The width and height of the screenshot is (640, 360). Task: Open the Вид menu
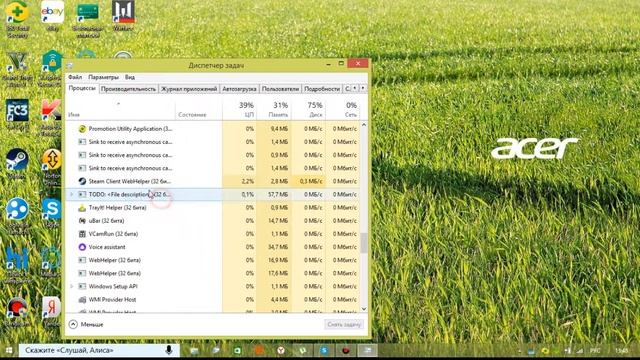click(x=130, y=77)
